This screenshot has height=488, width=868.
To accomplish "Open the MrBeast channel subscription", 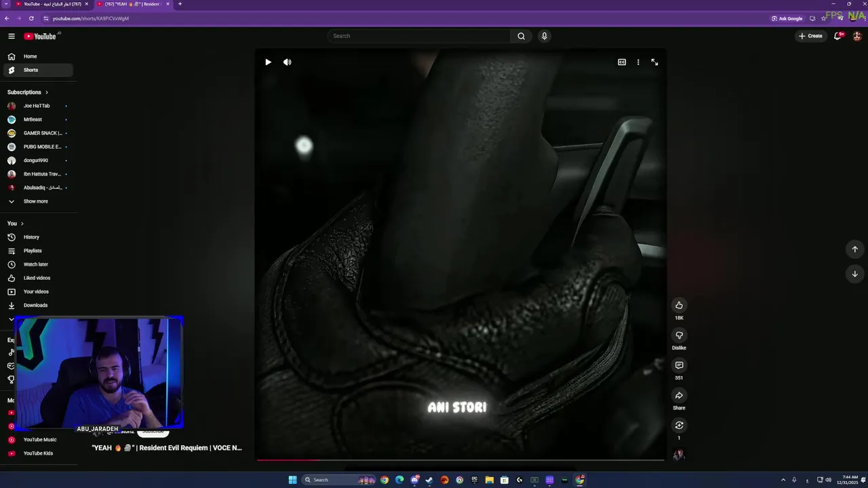I will tap(38, 119).
